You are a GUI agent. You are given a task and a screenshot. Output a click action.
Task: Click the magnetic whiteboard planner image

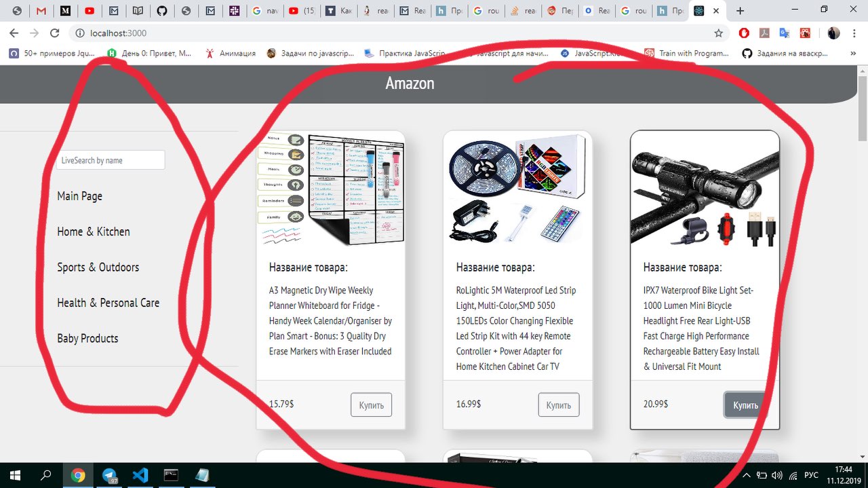331,189
